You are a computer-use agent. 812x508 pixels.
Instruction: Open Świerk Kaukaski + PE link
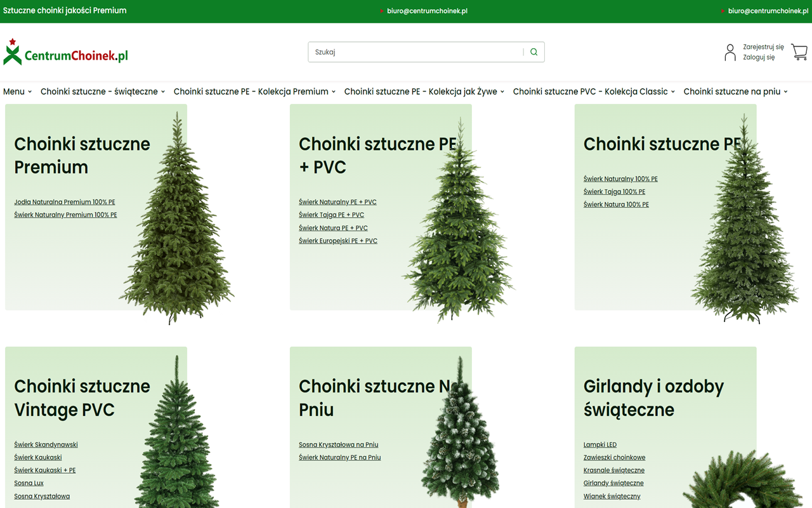pos(44,471)
